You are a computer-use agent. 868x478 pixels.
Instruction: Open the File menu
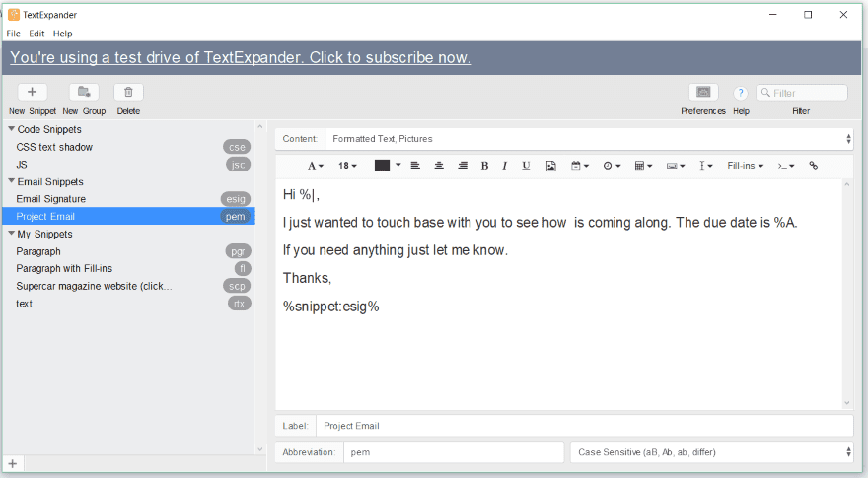14,34
